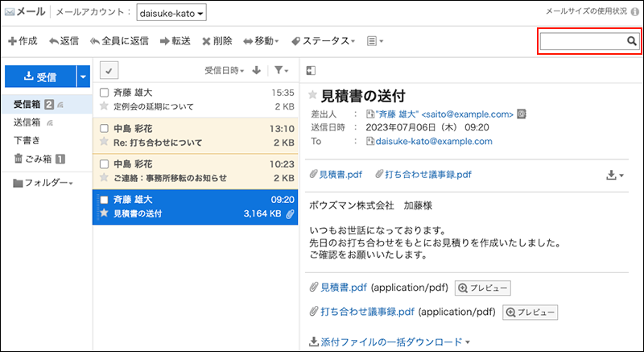
Task: Check the box for Re: 打ち合わせについて mail
Action: click(105, 129)
